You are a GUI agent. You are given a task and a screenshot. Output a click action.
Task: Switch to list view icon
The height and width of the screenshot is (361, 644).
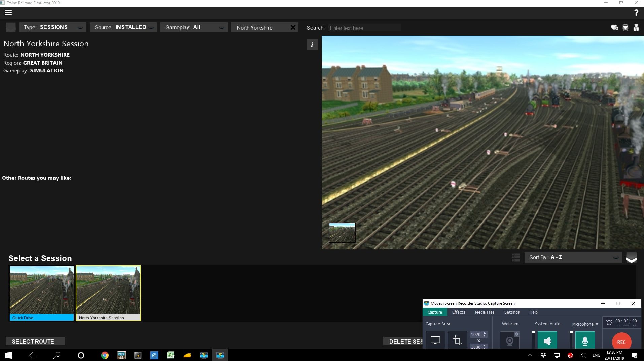click(x=515, y=257)
